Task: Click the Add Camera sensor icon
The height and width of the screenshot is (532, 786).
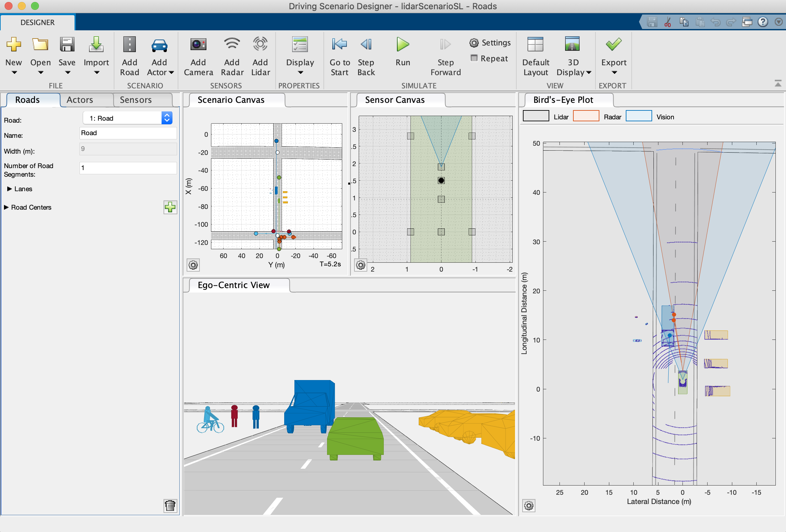Action: pos(198,45)
